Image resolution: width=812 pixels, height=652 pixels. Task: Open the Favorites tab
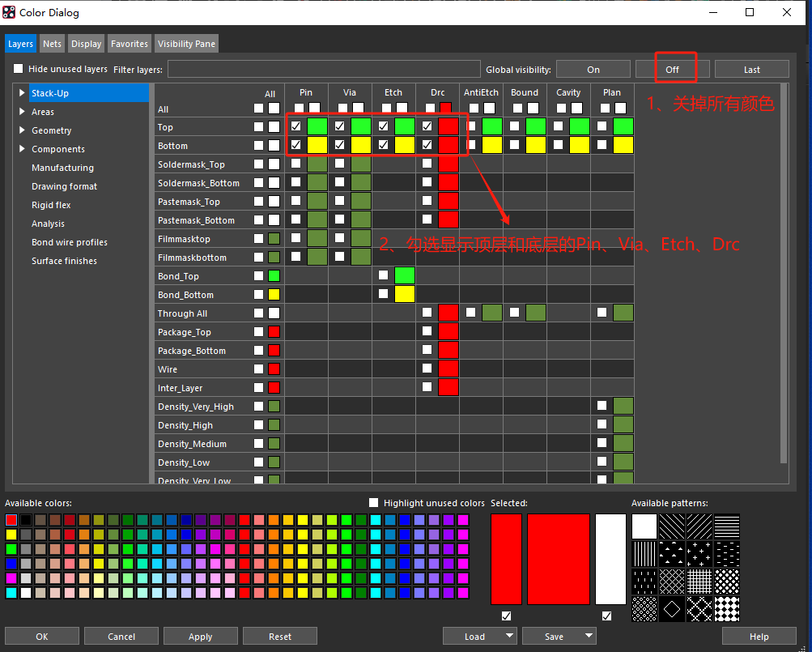[x=130, y=44]
